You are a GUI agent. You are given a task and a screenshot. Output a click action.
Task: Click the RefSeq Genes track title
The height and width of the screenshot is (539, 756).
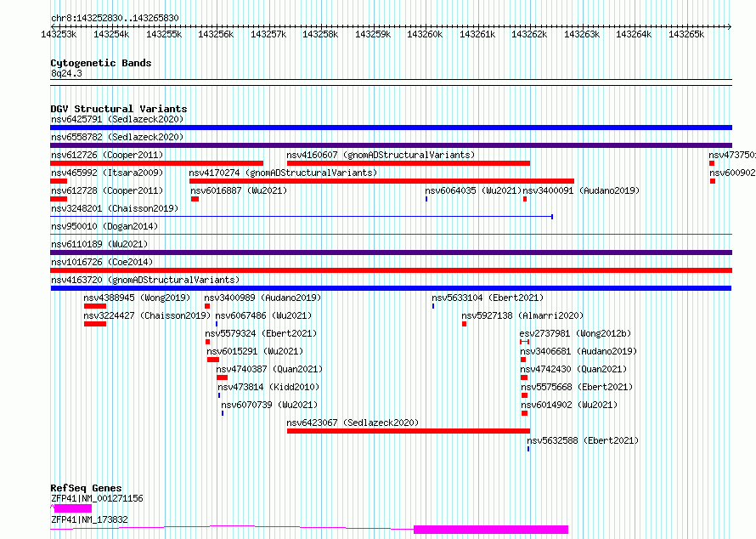point(86,488)
